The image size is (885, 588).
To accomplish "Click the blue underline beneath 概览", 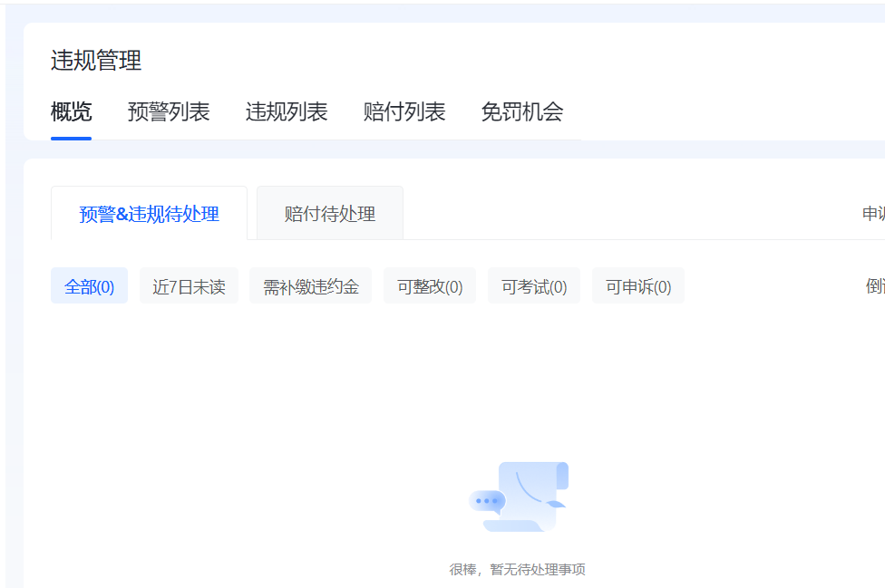I will pyautogui.click(x=71, y=138).
